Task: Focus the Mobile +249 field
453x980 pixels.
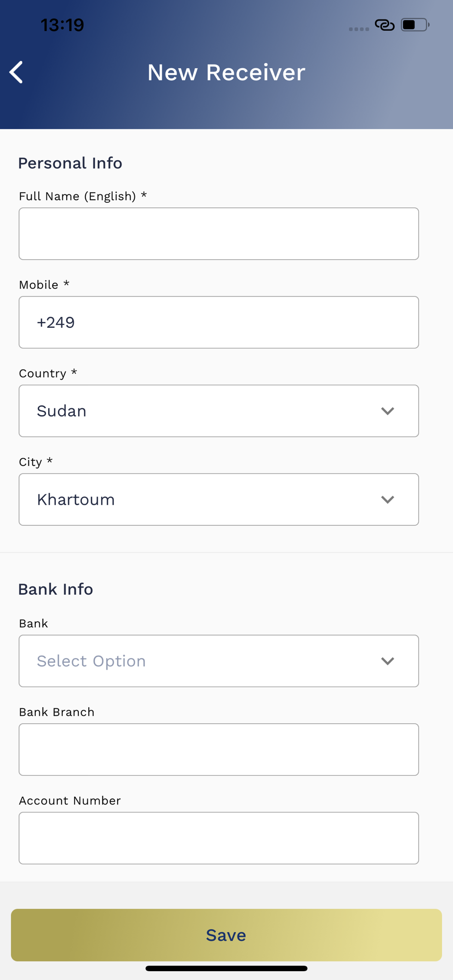Action: point(219,322)
